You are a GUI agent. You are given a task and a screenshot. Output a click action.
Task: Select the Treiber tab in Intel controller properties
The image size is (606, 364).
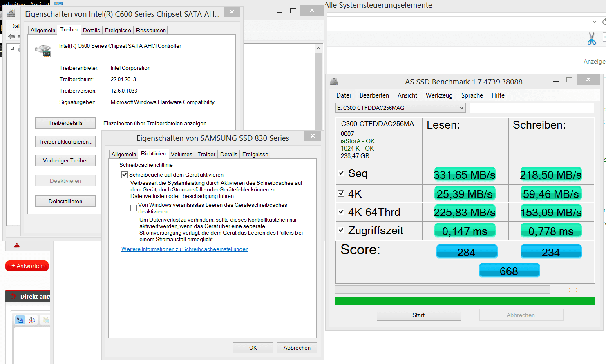(x=69, y=30)
